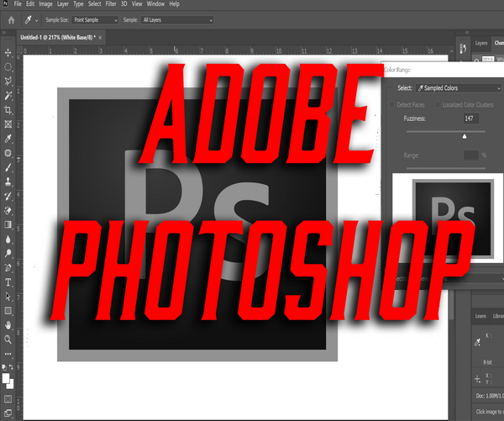Open the File menu
Image resolution: width=504 pixels, height=421 pixels.
[x=18, y=4]
